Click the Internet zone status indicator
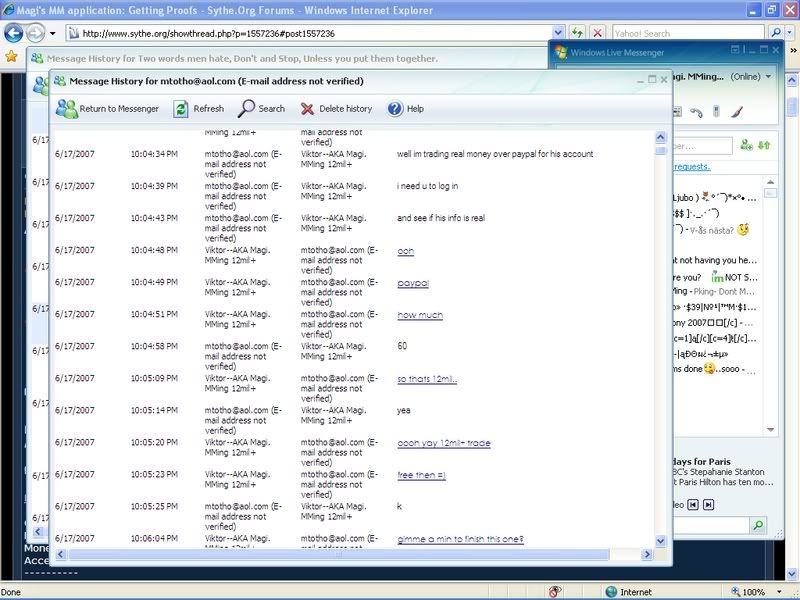800x600 pixels. coord(629,592)
